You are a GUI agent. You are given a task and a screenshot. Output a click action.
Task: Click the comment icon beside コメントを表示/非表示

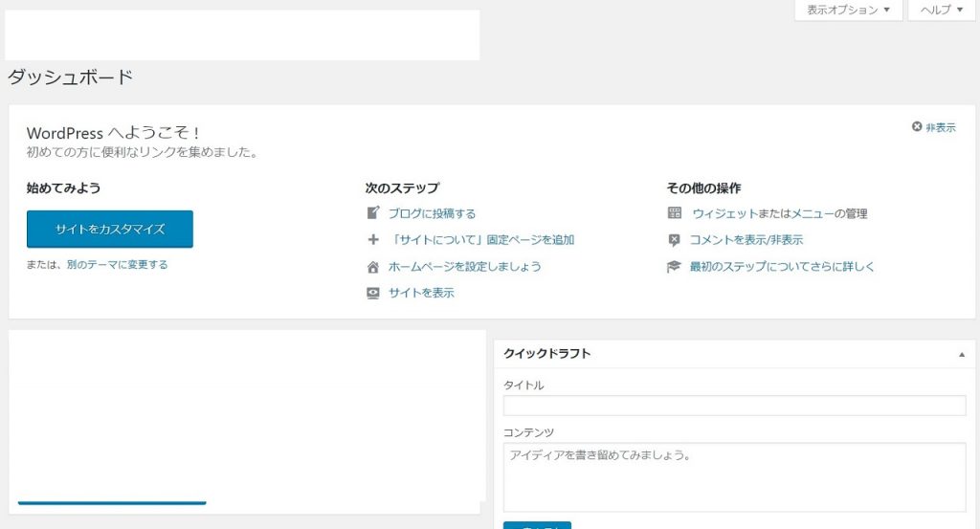[674, 240]
